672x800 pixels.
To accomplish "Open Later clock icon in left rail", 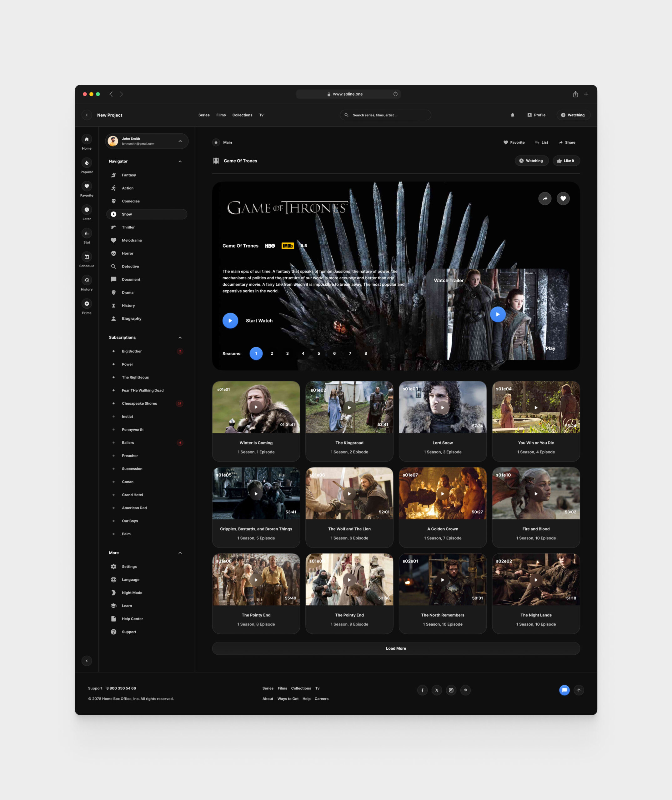I will click(87, 210).
